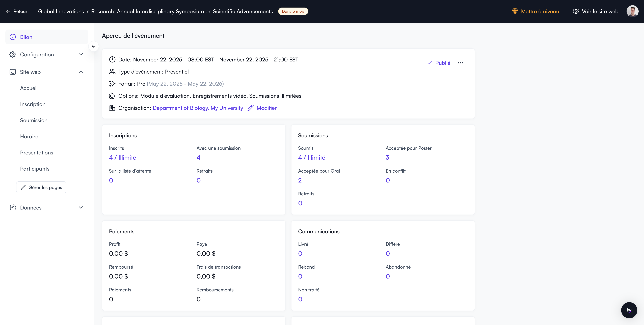This screenshot has width=644, height=325.
Task: Click the eye icon to view website
Action: (x=576, y=11)
